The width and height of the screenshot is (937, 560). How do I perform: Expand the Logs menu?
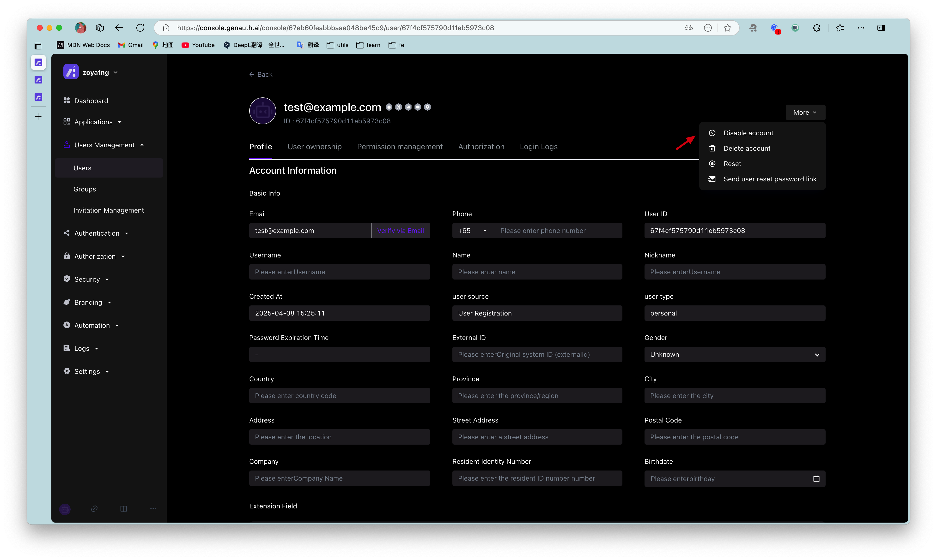click(96, 348)
